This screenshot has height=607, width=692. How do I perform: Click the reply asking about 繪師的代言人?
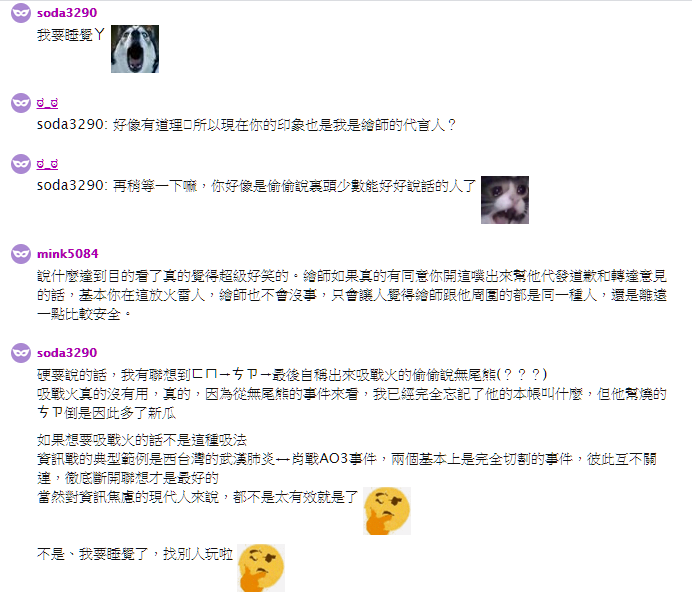[246, 125]
